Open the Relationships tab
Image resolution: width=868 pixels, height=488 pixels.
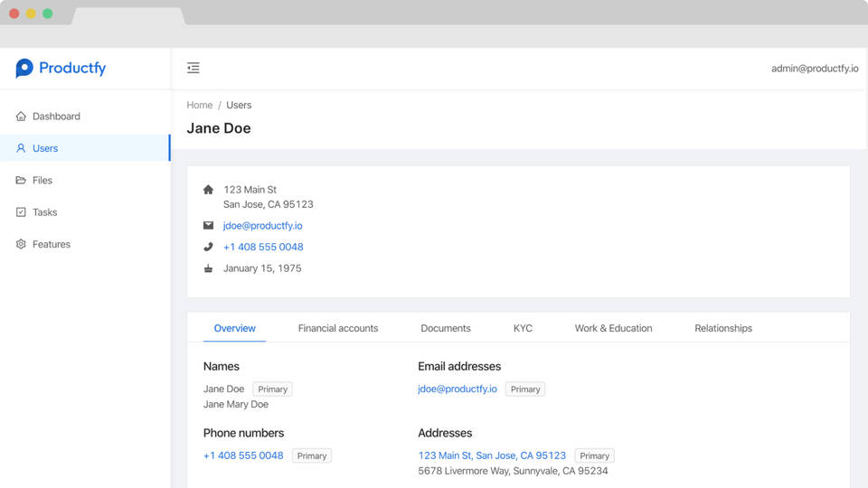722,328
